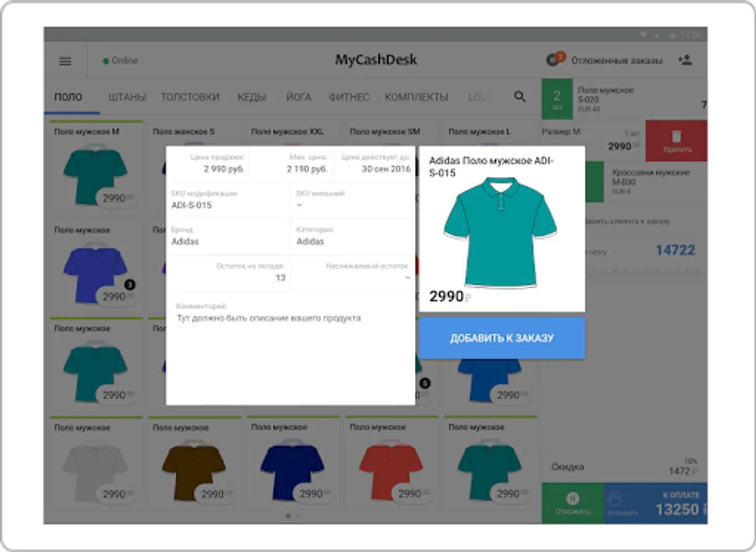756x552 pixels.
Task: Open the ТОЛСТОВКИ tab
Action: 190,97
